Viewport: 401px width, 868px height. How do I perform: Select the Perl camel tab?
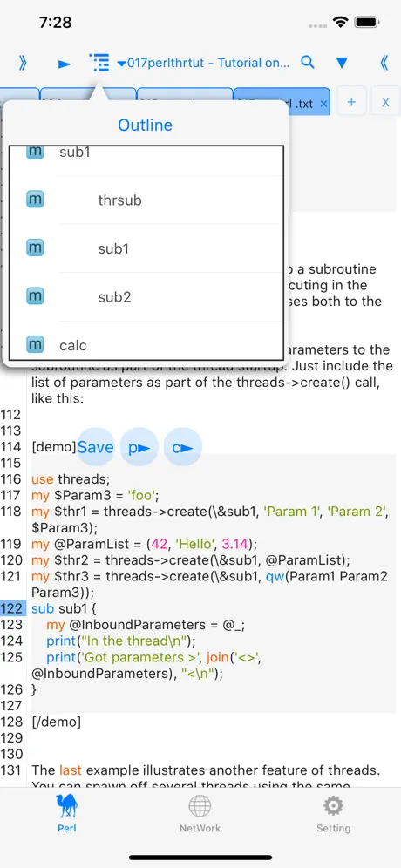pos(67,814)
